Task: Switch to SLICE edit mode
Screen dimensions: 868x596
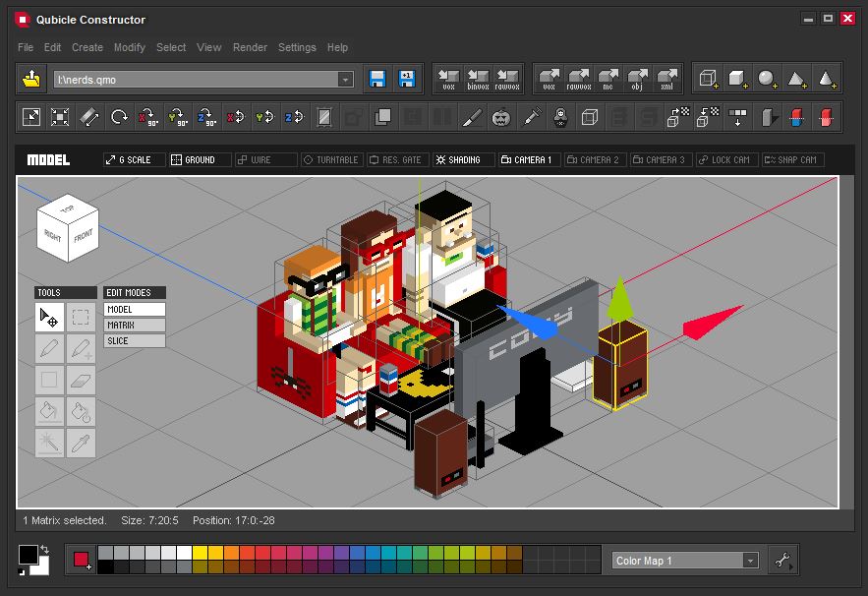Action: click(x=133, y=341)
